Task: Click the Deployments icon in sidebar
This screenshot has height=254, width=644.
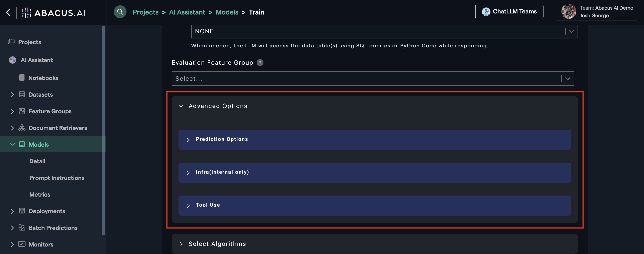Action: pyautogui.click(x=22, y=211)
